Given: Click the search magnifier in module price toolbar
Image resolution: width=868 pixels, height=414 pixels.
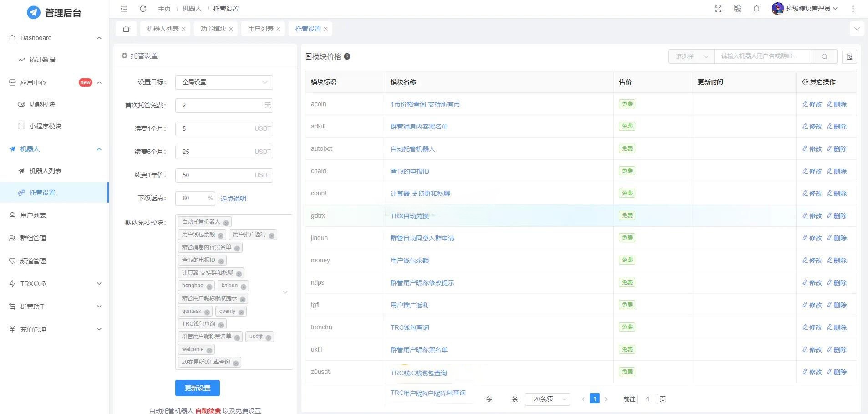Looking at the screenshot, I should (824, 56).
